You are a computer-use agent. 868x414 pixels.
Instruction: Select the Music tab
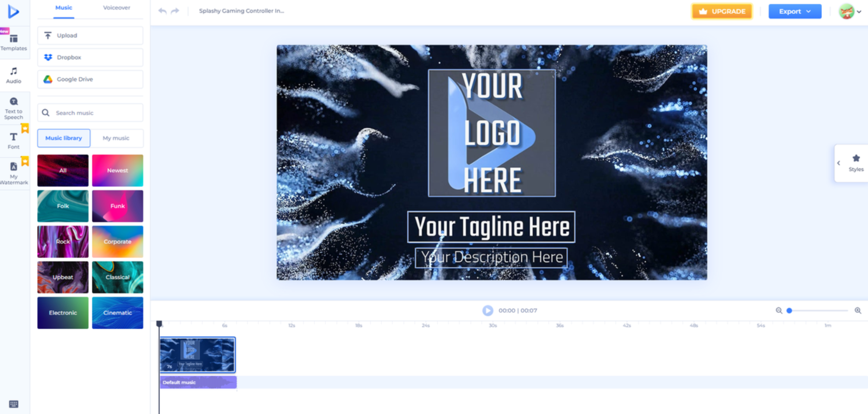pyautogui.click(x=64, y=7)
